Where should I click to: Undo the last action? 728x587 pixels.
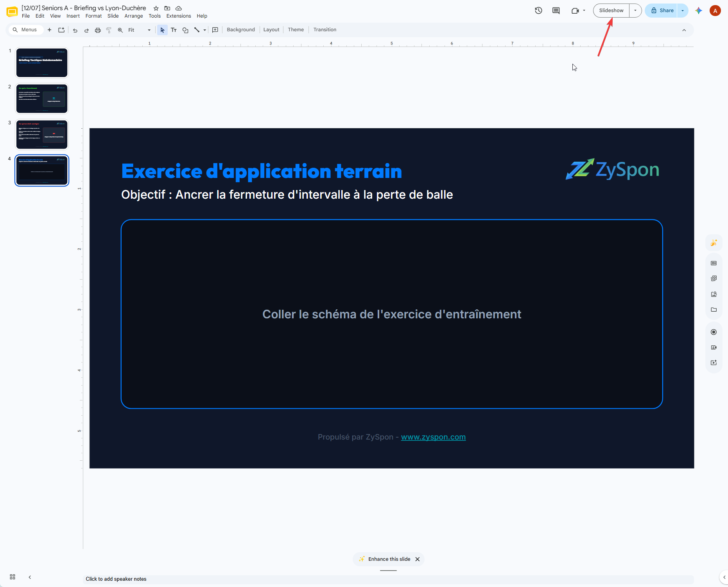click(75, 30)
